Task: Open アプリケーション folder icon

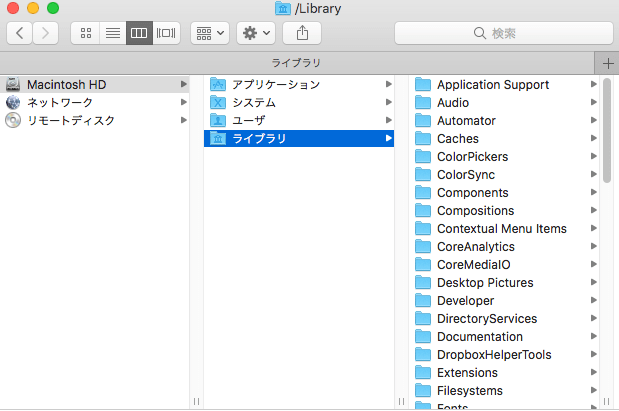Action: pos(218,84)
